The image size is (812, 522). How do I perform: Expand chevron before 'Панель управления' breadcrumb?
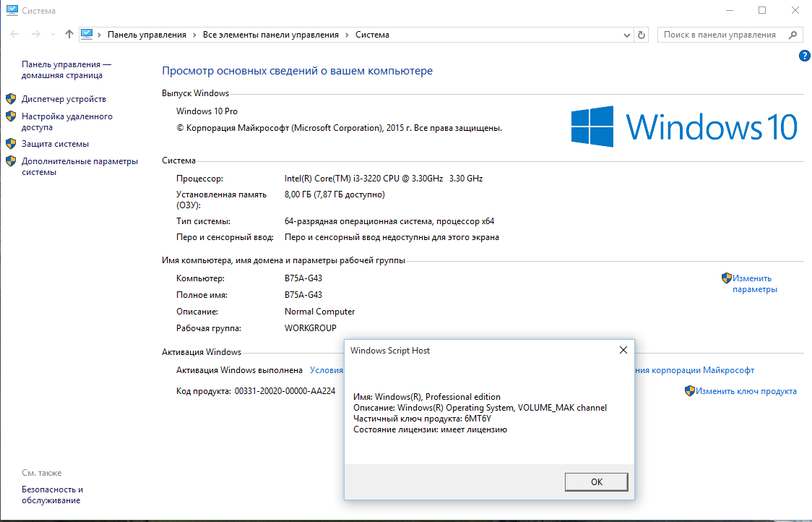pyautogui.click(x=99, y=35)
